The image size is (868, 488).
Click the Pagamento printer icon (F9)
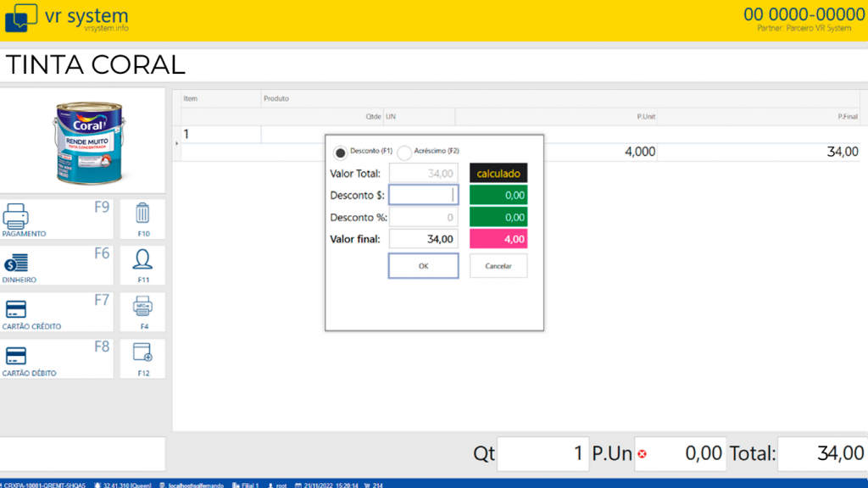click(x=17, y=218)
